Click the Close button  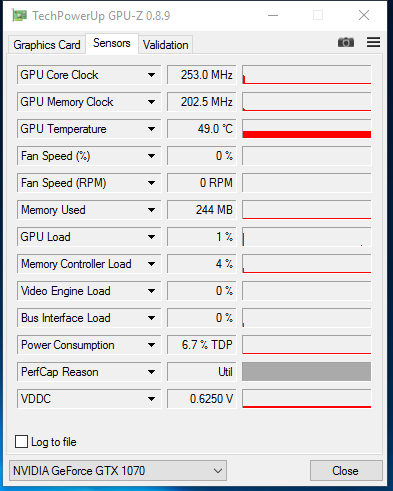coord(346,471)
